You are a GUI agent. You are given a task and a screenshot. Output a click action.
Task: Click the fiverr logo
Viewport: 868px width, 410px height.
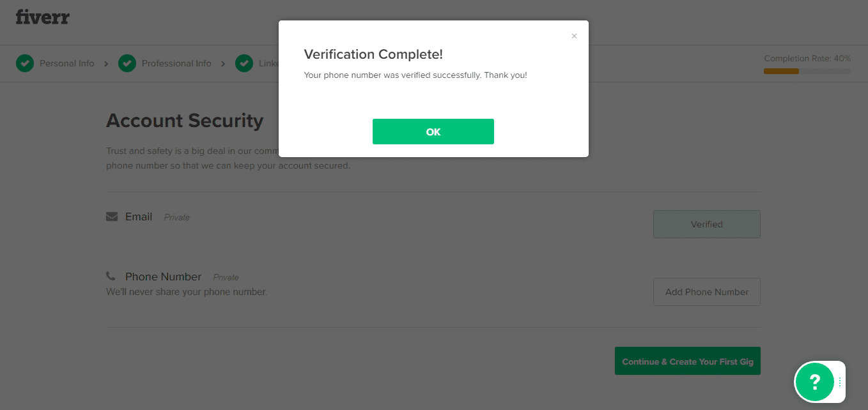coord(42,17)
